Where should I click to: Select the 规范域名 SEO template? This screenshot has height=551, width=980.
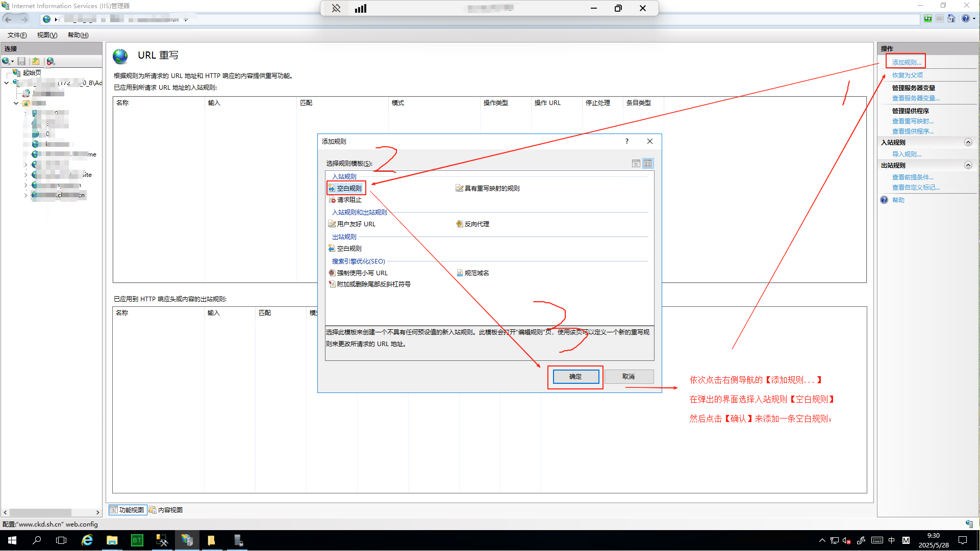(x=476, y=273)
